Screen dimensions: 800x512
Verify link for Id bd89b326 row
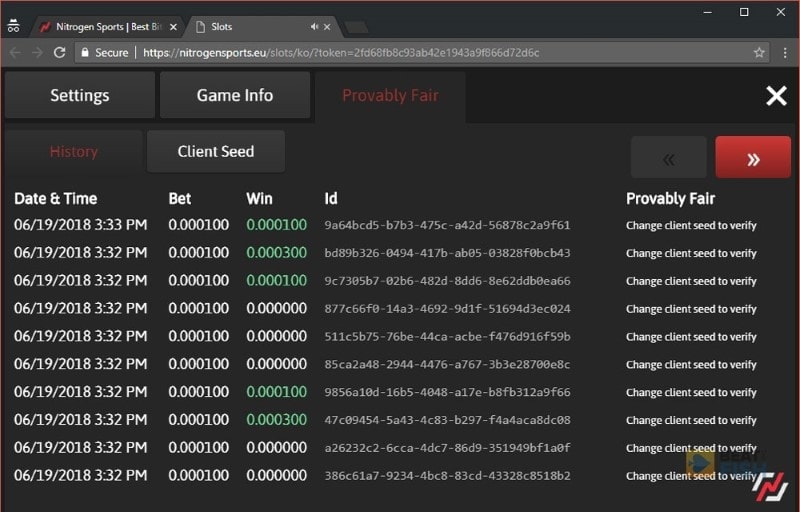tap(691, 253)
